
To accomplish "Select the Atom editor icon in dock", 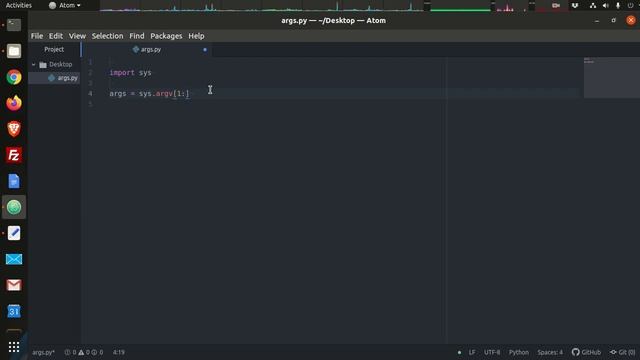I will [14, 207].
